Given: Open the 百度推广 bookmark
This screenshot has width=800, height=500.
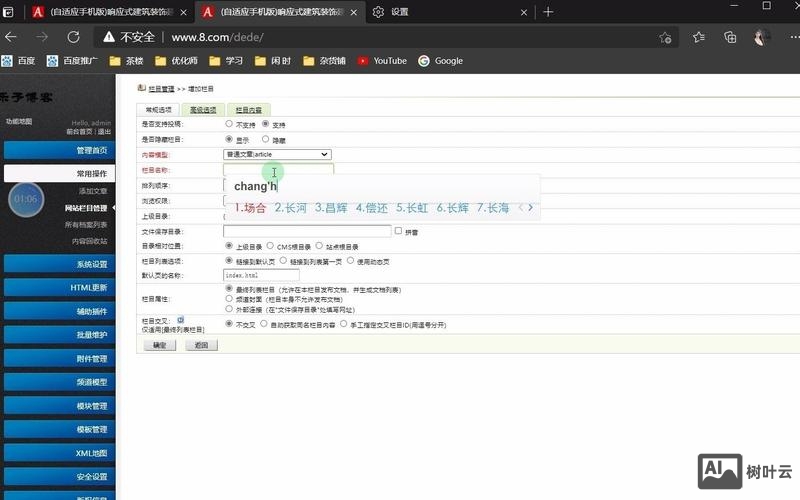Looking at the screenshot, I should 72,61.
